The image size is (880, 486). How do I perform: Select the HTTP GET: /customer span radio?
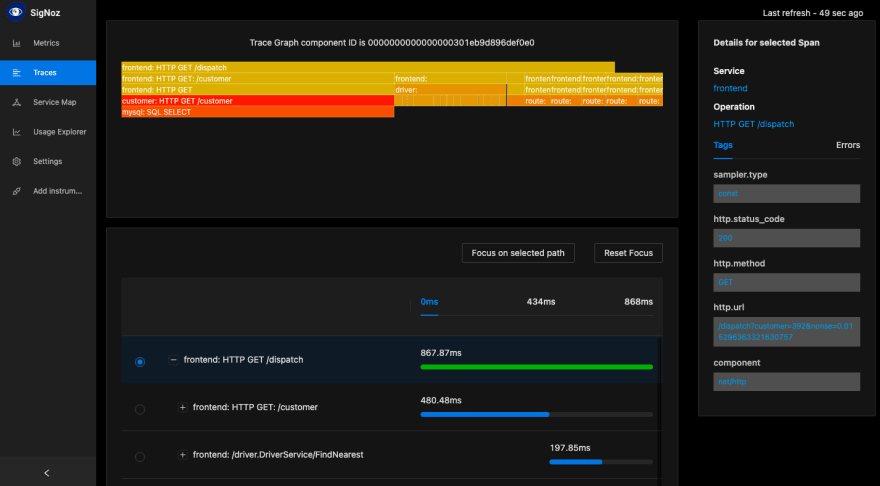point(140,410)
